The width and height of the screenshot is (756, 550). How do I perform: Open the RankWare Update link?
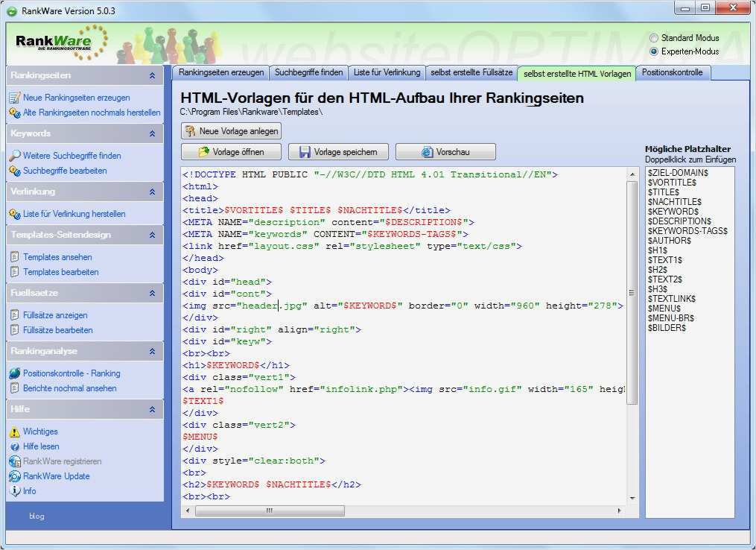(x=57, y=477)
